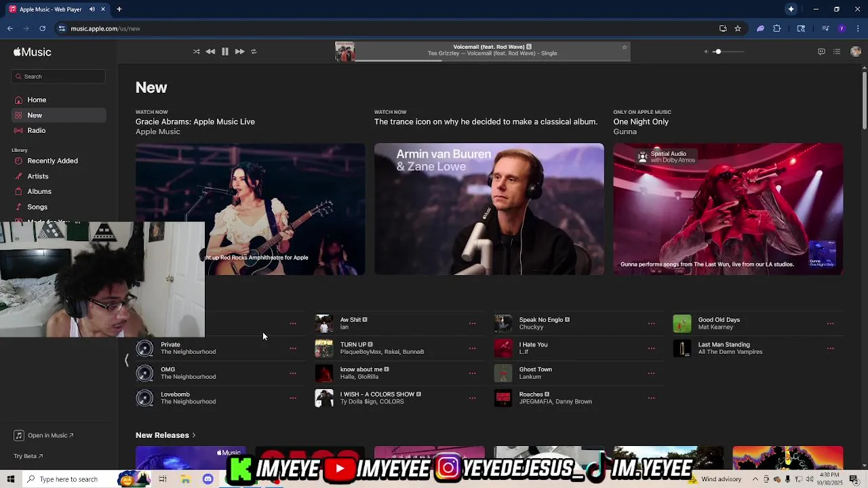Open Albums in library
The width and height of the screenshot is (868, 488).
(59, 192)
